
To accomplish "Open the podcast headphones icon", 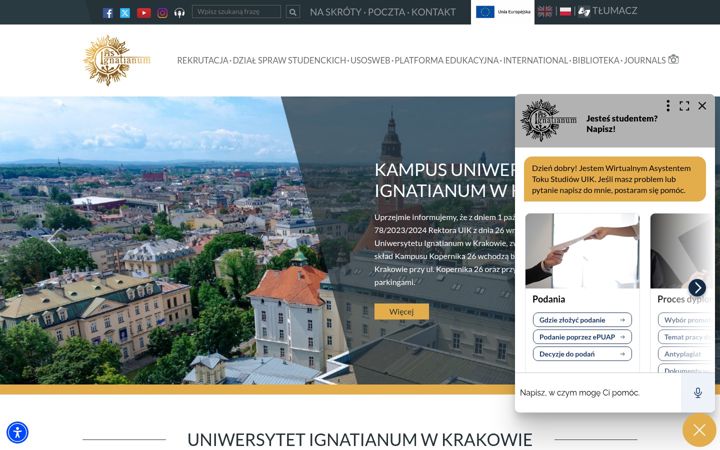I will (180, 13).
